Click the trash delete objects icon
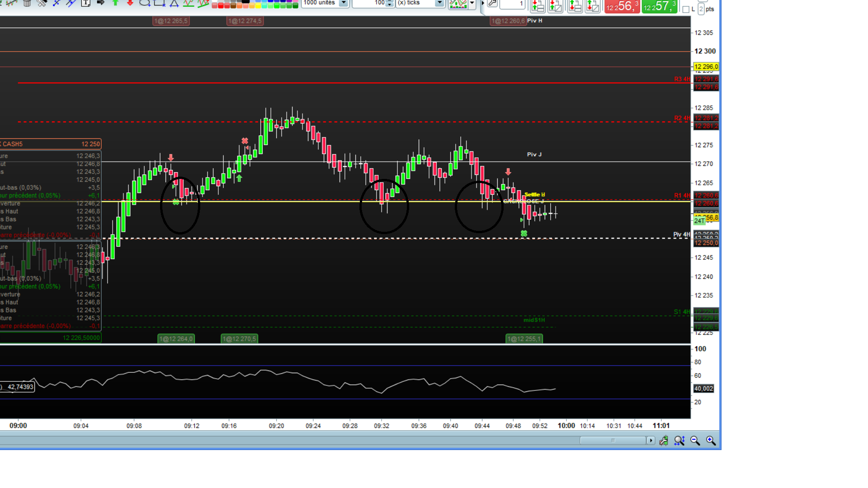 [27, 3]
